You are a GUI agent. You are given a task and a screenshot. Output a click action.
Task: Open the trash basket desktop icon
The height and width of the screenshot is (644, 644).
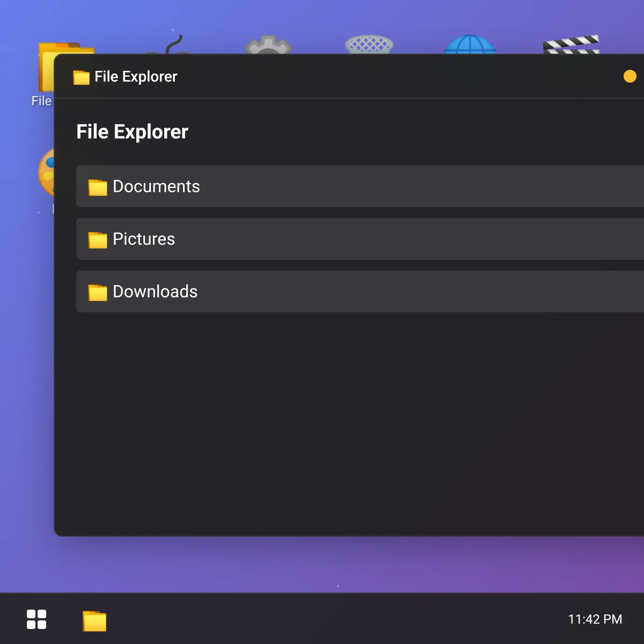pos(369,45)
